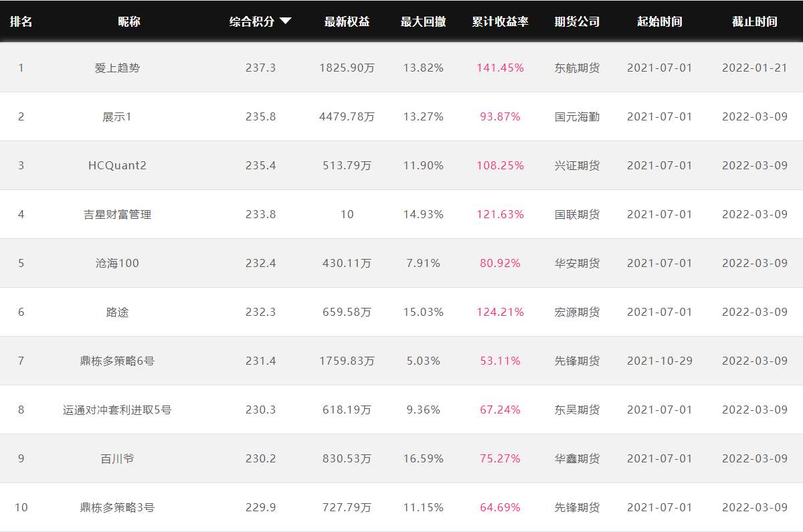Click the 1759.83万 equity value

click(347, 361)
